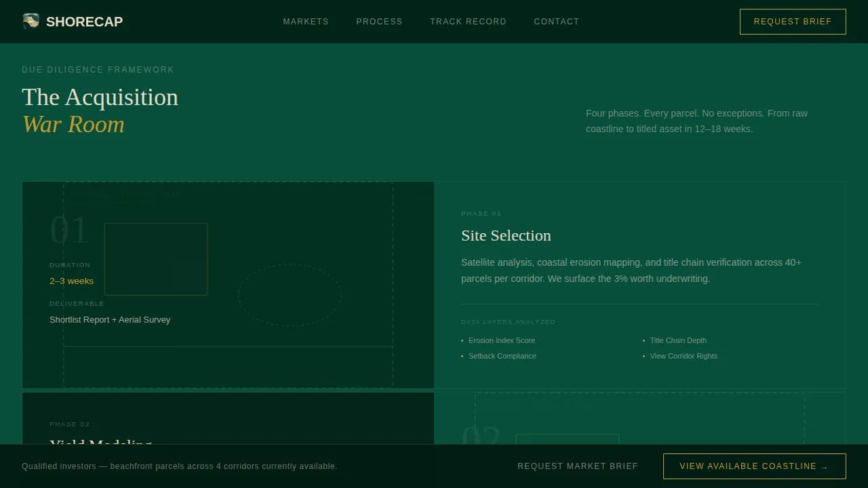
Task: Click REQUEST MARKET BRIEF in the bottom bar
Action: coord(577,466)
